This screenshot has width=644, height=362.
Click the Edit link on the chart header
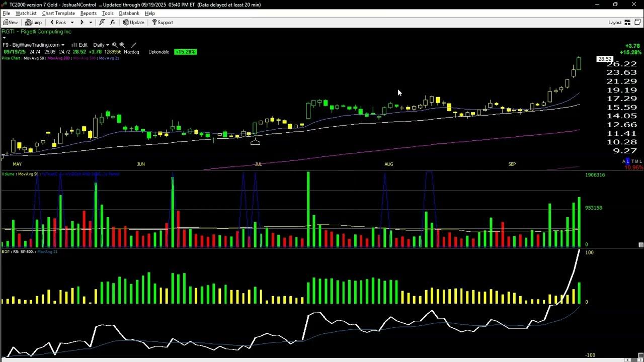click(x=83, y=45)
